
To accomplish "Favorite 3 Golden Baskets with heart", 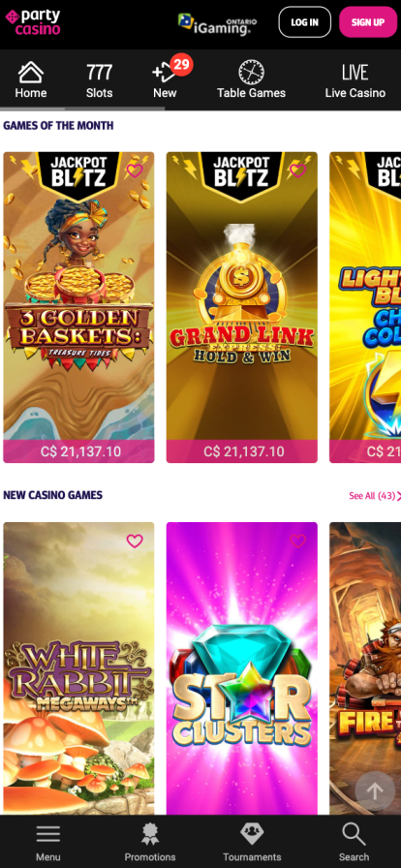I will pyautogui.click(x=135, y=170).
